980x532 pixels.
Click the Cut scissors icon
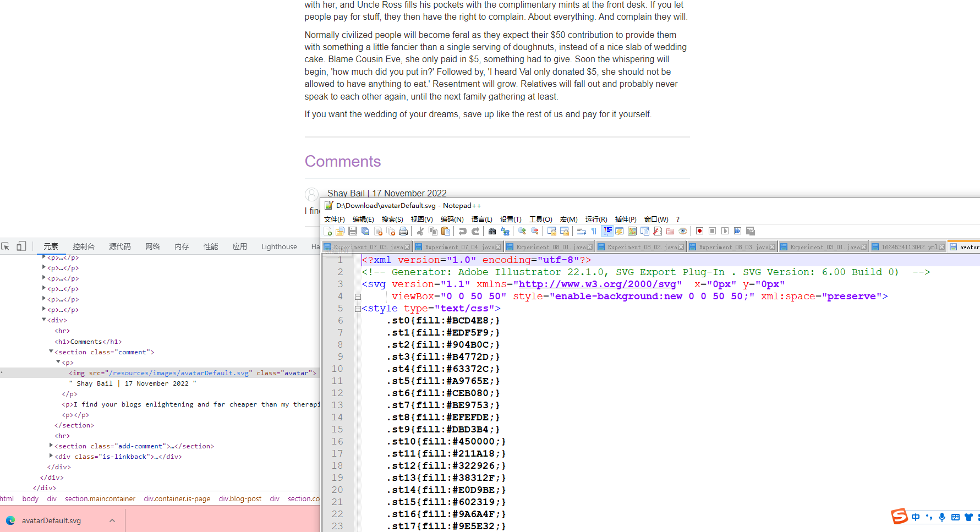point(420,231)
